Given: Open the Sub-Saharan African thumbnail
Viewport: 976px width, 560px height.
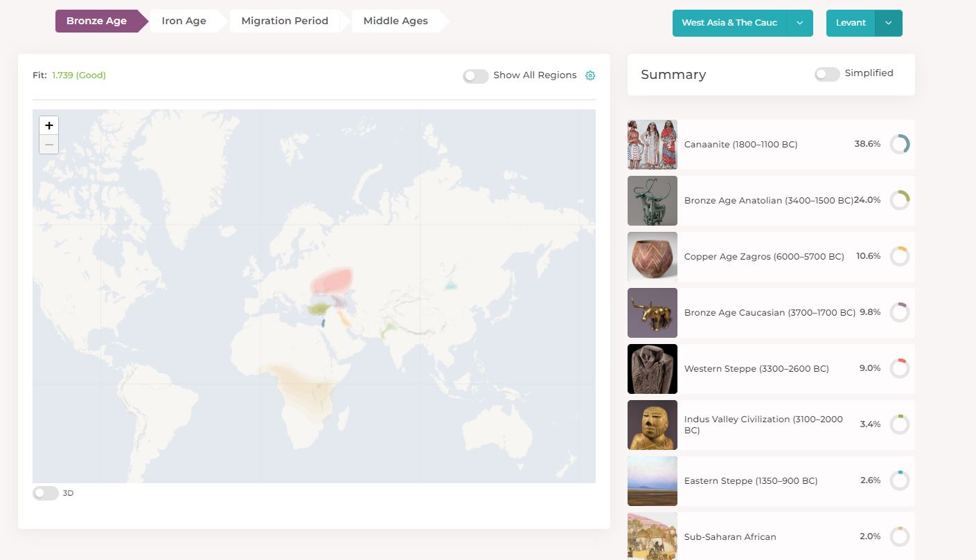Looking at the screenshot, I should pos(653,536).
